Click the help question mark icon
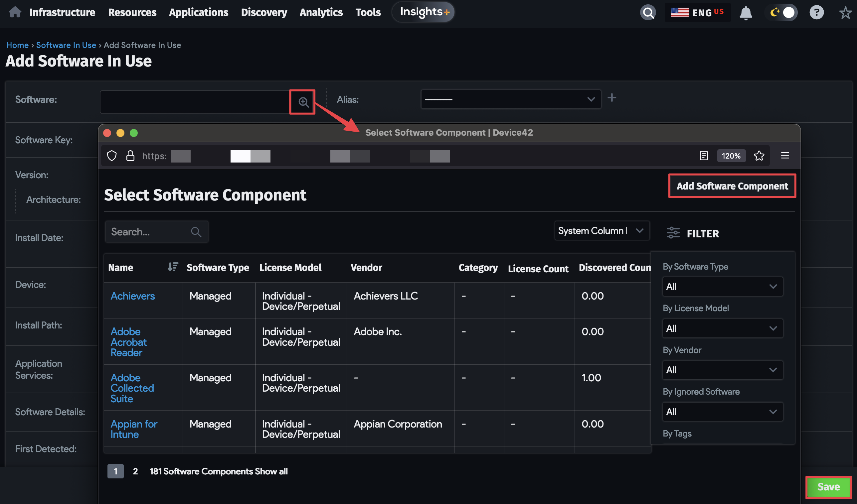 click(816, 13)
